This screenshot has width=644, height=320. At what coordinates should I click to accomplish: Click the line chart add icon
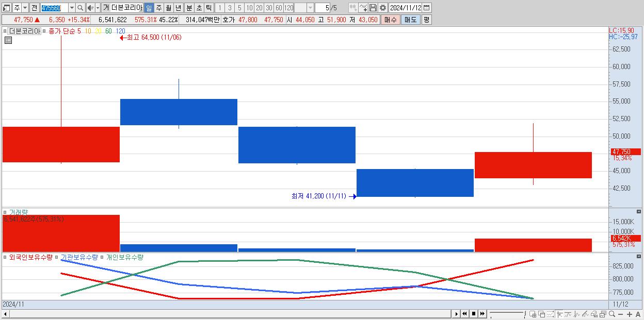pyautogui.click(x=363, y=8)
